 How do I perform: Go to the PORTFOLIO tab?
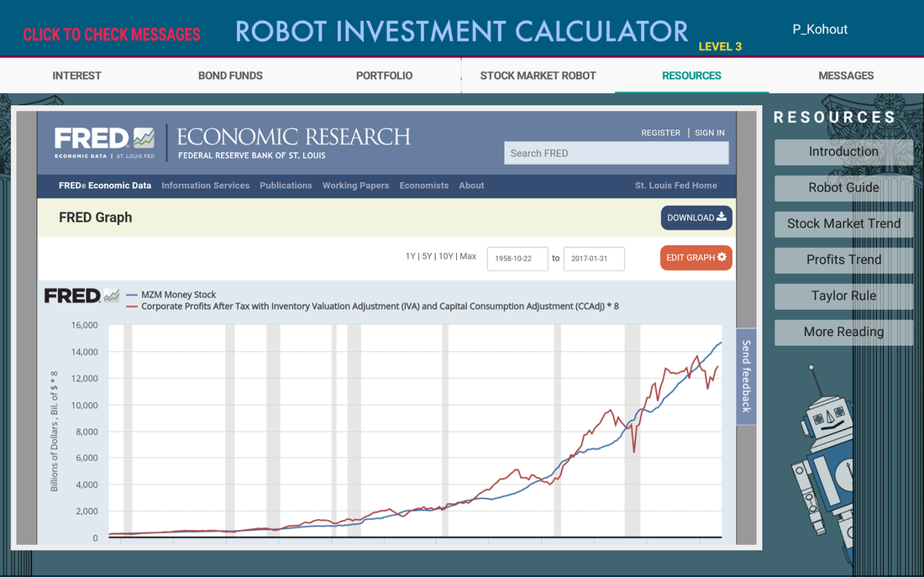coord(384,76)
